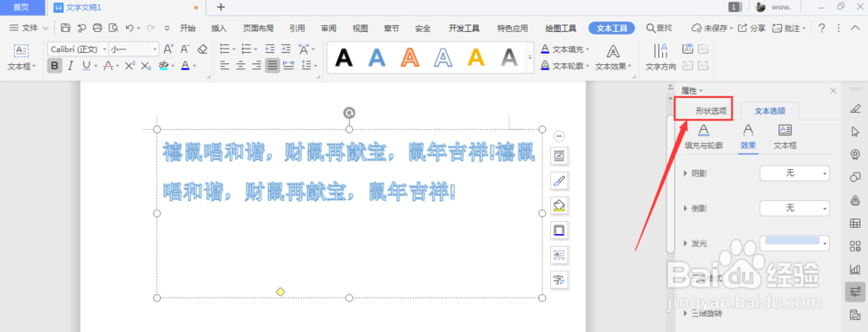
Task: Open the font name Calibri dropdown
Action: 105,49
